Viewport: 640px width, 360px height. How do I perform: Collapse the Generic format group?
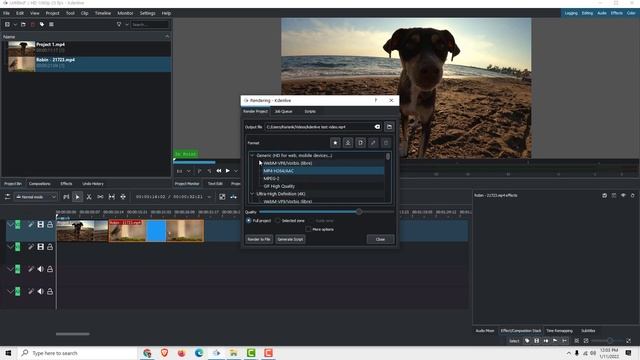point(252,156)
